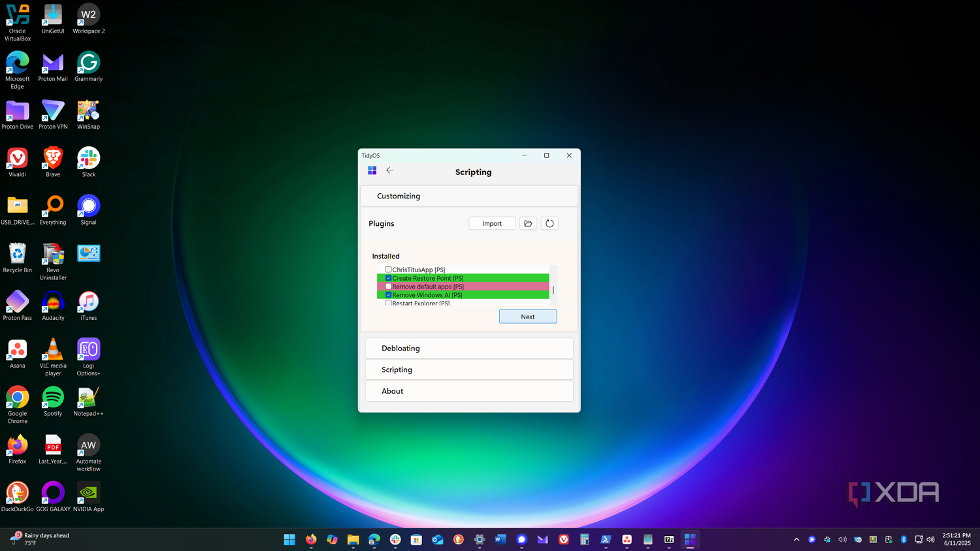980x551 pixels.
Task: Select the Oracle VirtualBox desktop icon
Action: [x=18, y=23]
